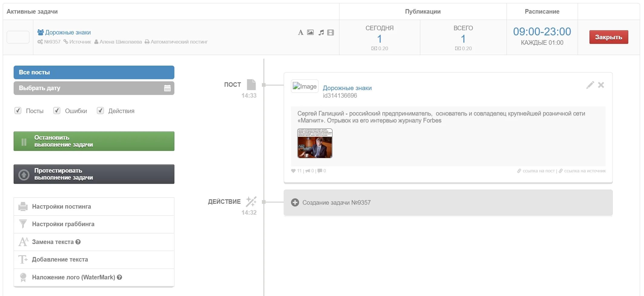Click Остановить выполнение задачи button
Viewport: 644px width, 296px height.
(94, 141)
